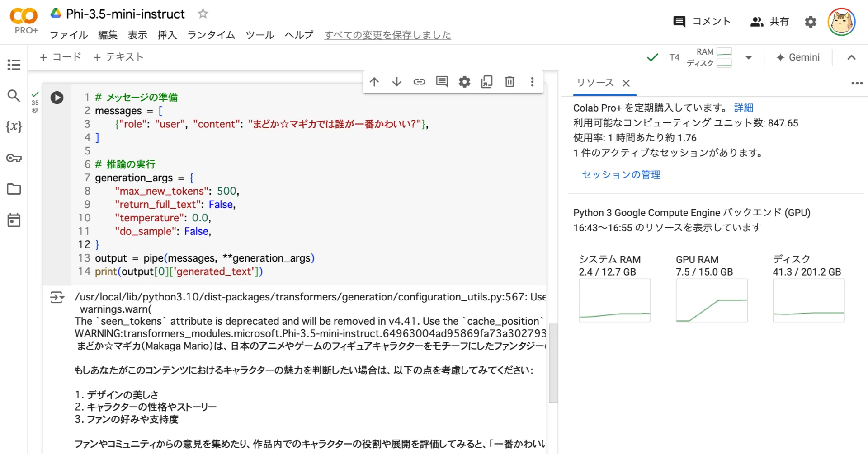Open the ファイル menu

(69, 35)
